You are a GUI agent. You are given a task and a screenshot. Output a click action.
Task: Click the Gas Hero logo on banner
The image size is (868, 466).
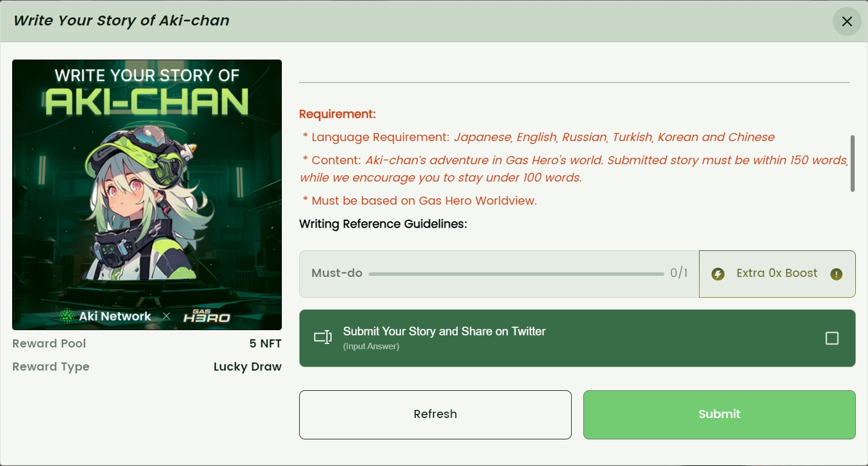[x=207, y=316]
